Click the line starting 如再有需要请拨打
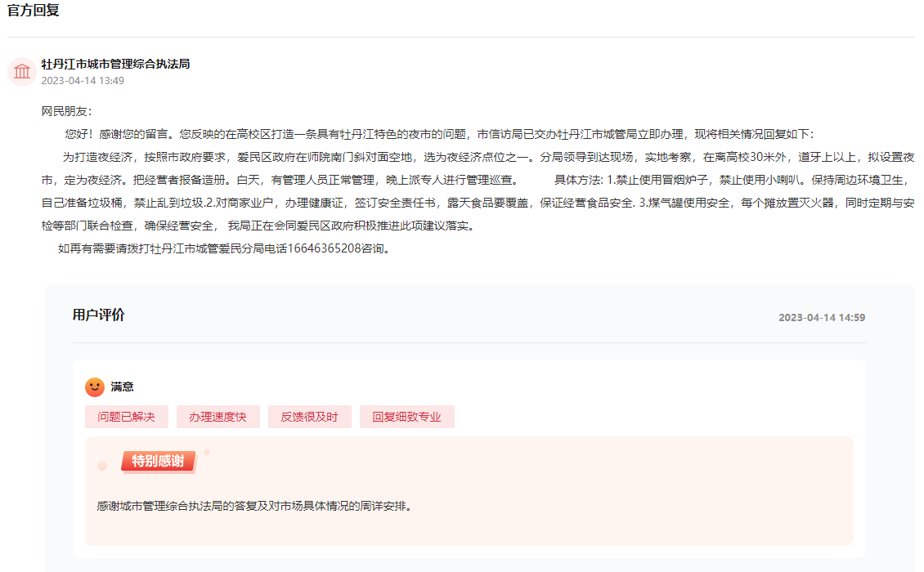924x572 pixels. (224, 248)
